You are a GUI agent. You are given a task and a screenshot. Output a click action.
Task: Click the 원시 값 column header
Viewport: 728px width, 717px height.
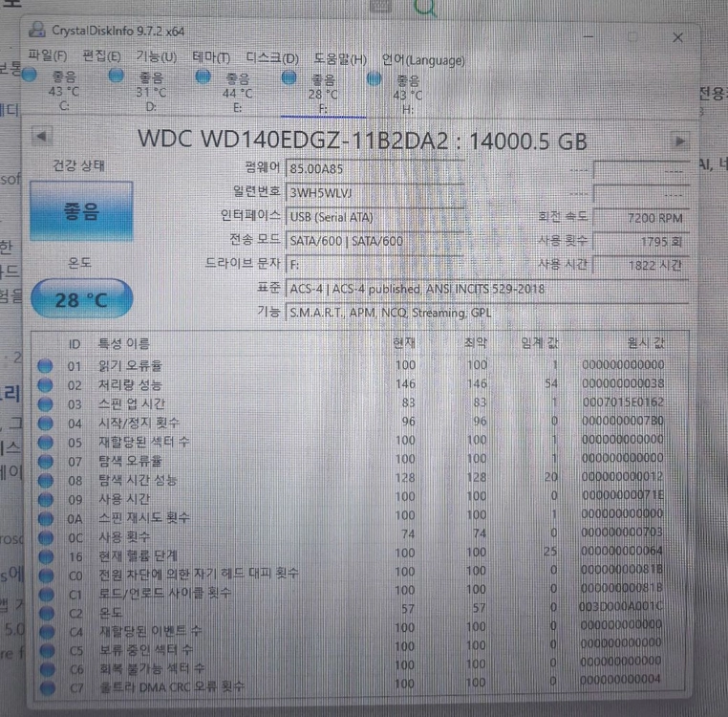pyautogui.click(x=646, y=343)
